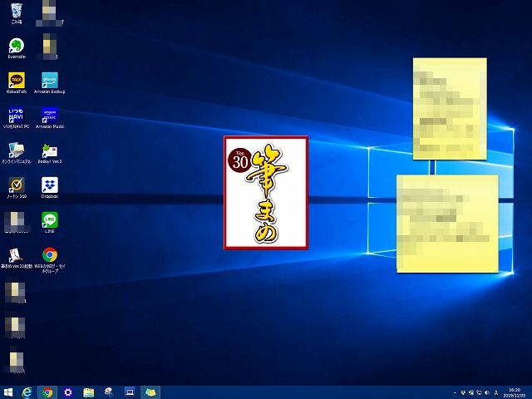Viewport: 532px width, 399px height.
Task: Open the Chrome WEBカタログ shortcut
Action: [x=50, y=260]
